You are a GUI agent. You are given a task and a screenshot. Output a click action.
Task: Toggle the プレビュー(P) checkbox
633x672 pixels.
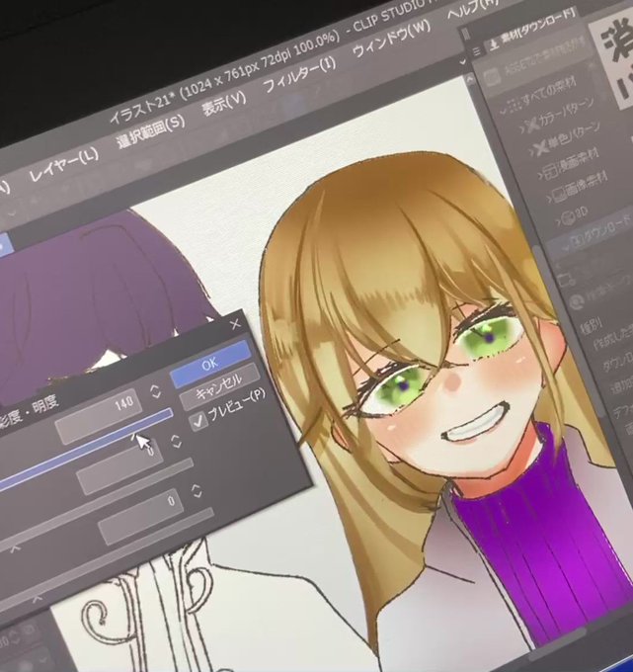[198, 420]
